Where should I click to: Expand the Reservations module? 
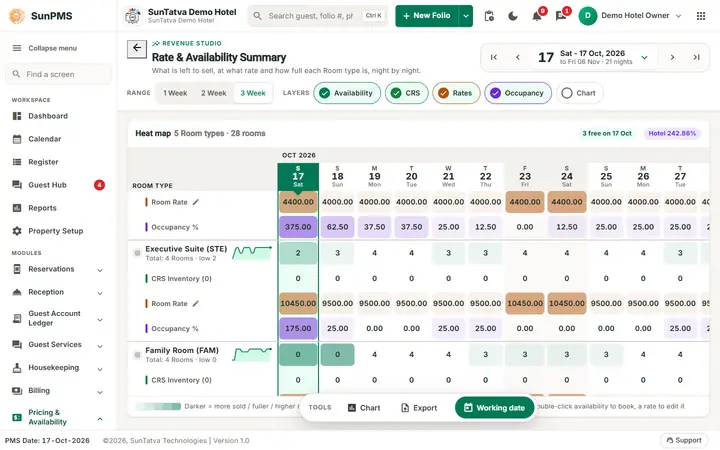pyautogui.click(x=100, y=270)
